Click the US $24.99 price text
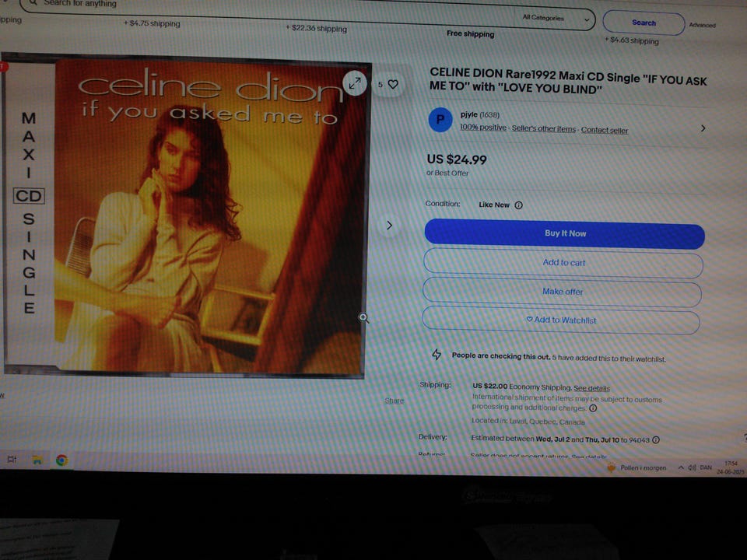Image resolution: width=747 pixels, height=560 pixels. point(457,159)
